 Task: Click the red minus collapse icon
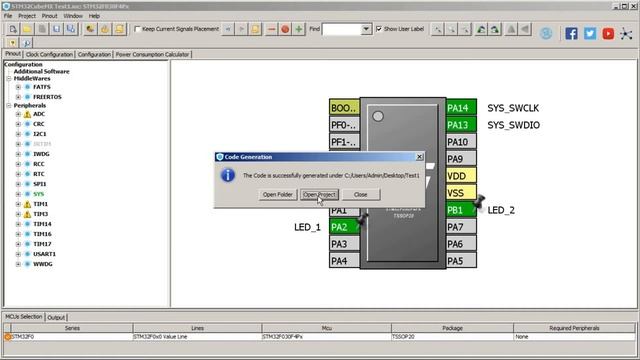pyautogui.click(x=271, y=29)
